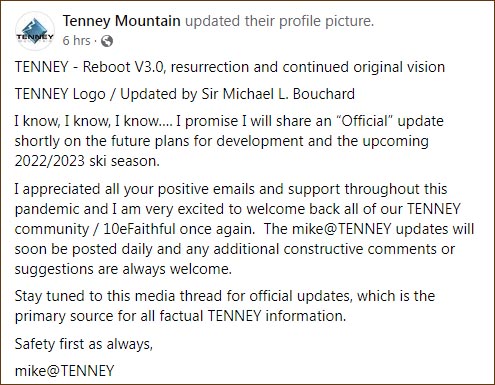Open the 6 hrs post timestamp

(x=76, y=41)
